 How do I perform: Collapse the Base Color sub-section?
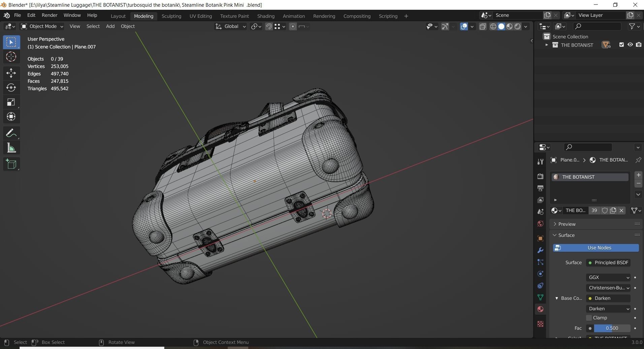[556, 298]
